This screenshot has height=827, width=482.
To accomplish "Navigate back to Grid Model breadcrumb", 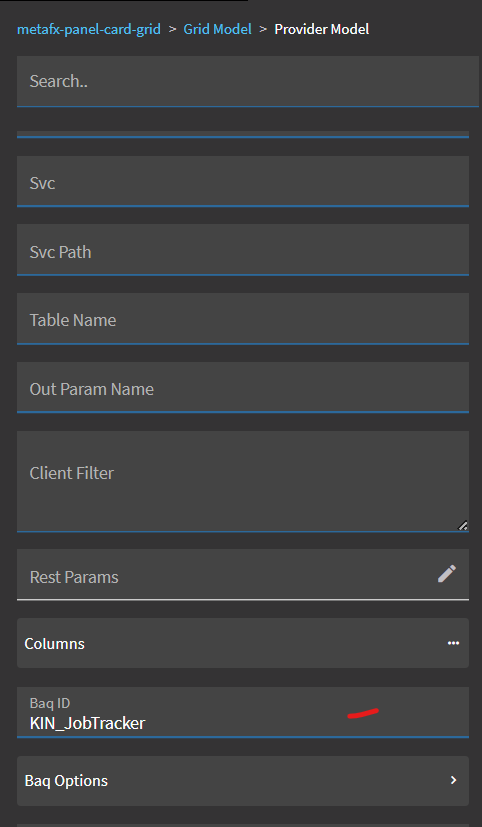I will (217, 29).
